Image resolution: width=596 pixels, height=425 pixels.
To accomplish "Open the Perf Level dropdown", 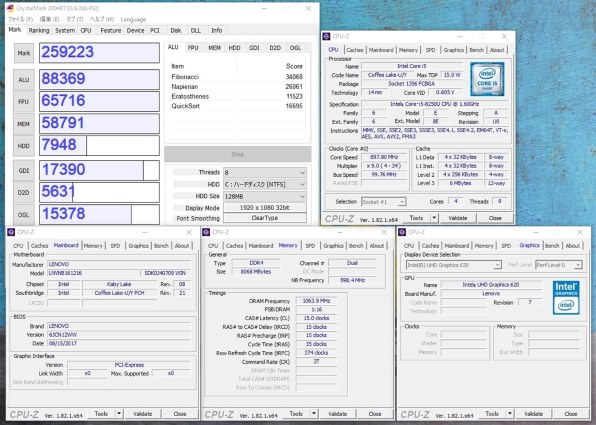I will [x=558, y=265].
